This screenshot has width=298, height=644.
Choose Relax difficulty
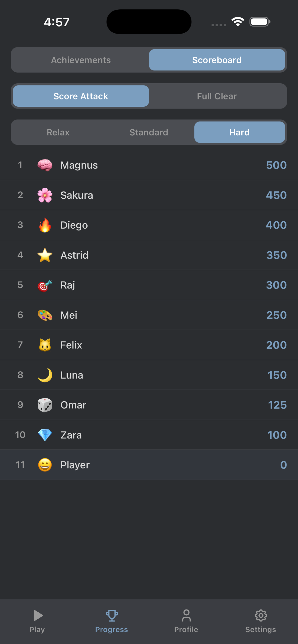tap(58, 132)
